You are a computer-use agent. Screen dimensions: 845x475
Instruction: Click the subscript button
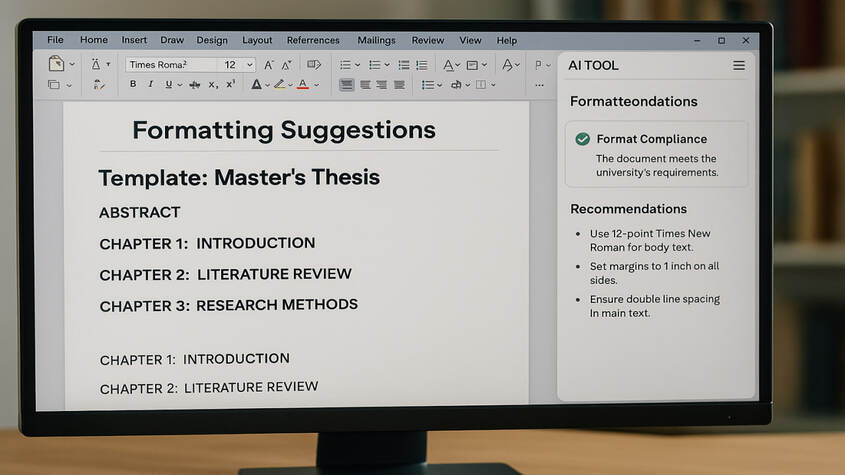[x=213, y=85]
